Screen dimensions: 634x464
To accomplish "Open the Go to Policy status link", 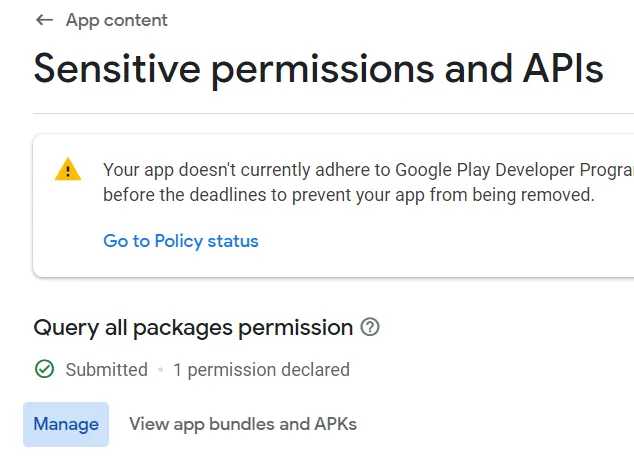I will [x=181, y=241].
